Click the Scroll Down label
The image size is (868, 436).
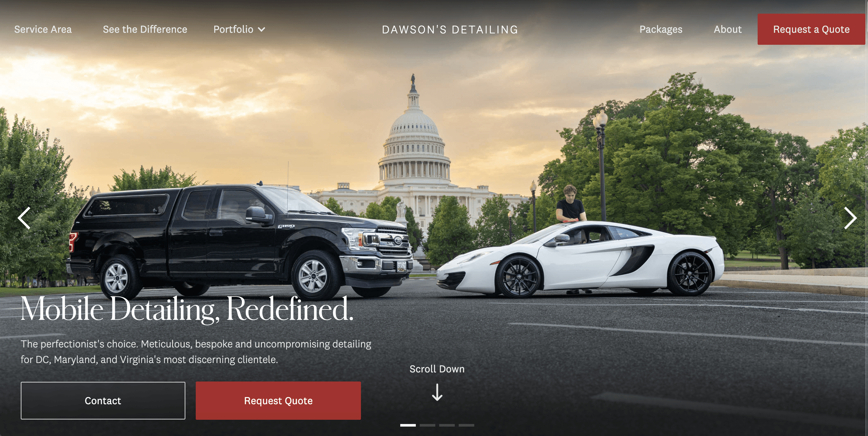437,369
